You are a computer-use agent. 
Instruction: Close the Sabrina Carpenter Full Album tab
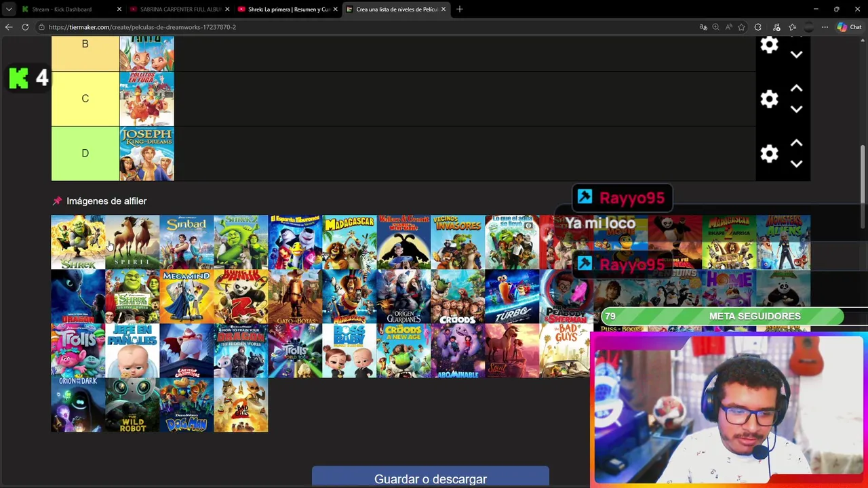tap(227, 9)
